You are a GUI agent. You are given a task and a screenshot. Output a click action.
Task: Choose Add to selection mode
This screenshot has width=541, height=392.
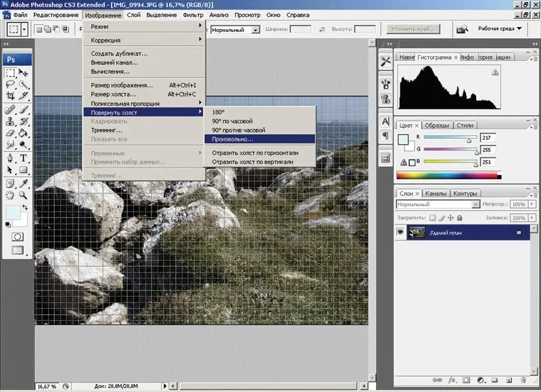[x=47, y=29]
